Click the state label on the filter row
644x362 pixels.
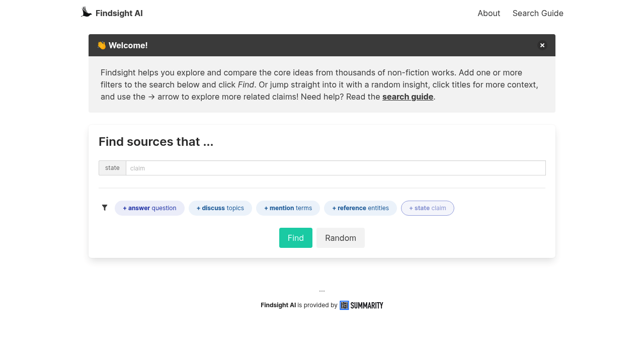tap(112, 168)
